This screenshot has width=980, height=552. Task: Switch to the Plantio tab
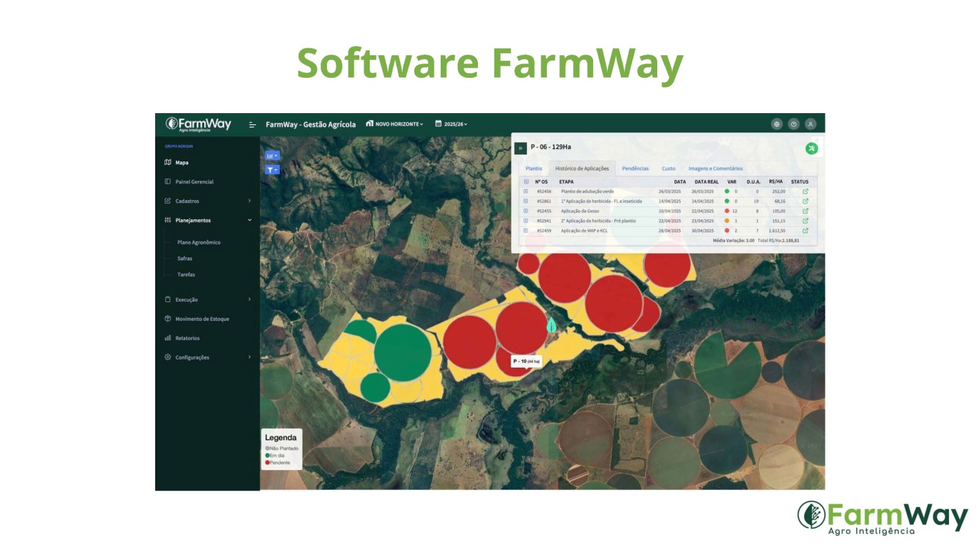534,168
